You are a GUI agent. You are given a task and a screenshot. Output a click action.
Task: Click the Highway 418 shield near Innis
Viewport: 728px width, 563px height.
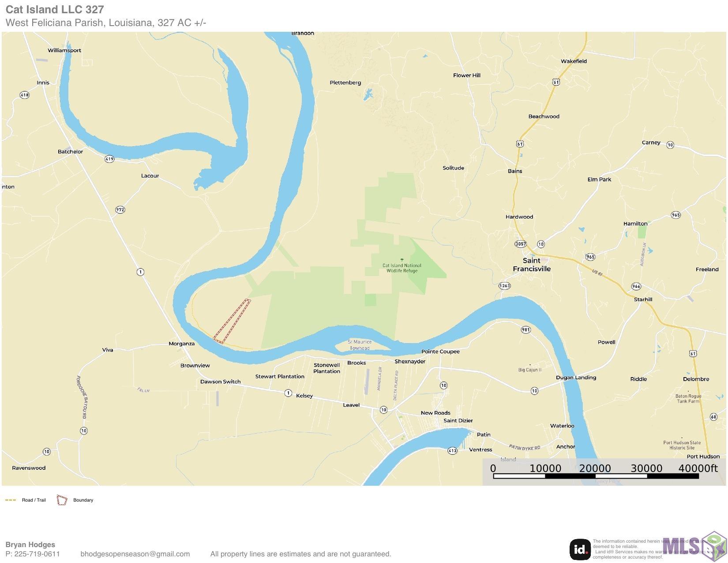coord(25,95)
